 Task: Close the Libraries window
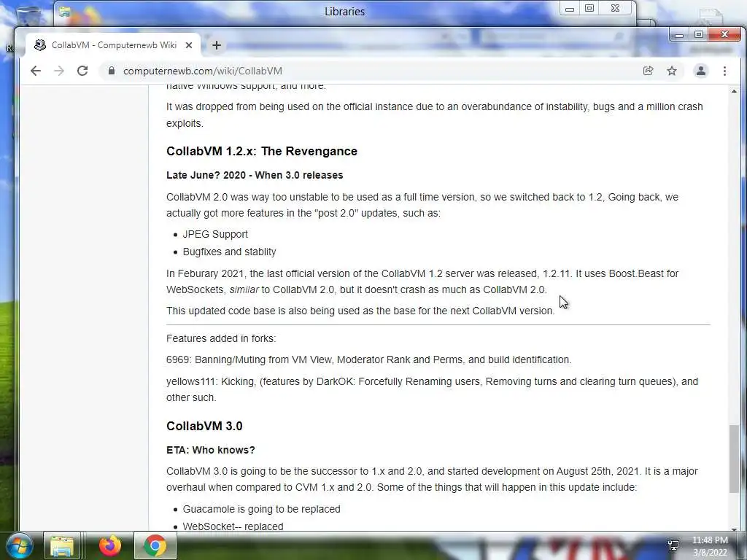point(615,9)
